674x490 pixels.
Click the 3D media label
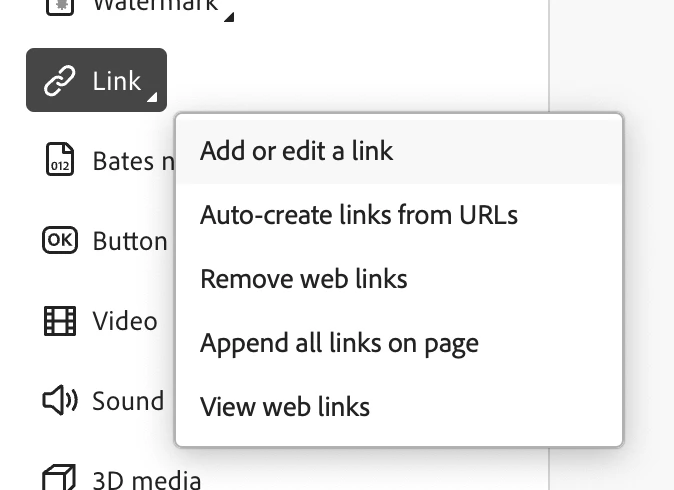click(x=147, y=480)
